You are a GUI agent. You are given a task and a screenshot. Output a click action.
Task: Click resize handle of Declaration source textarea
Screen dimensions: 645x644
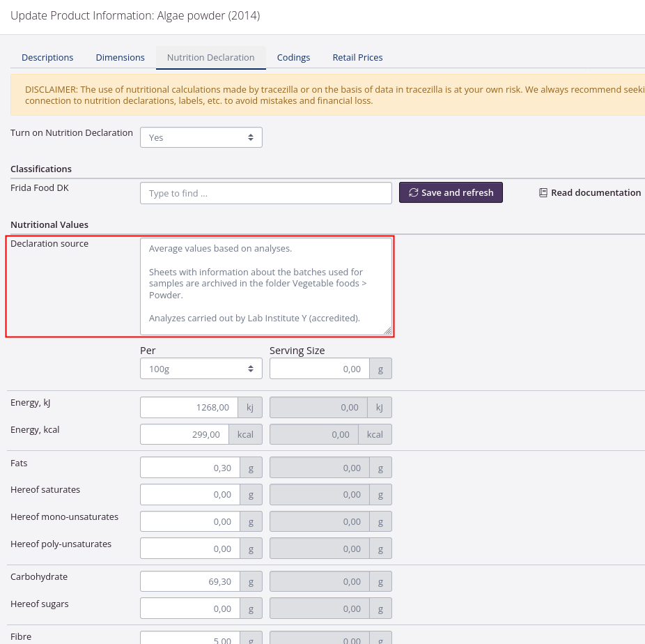pos(387,330)
